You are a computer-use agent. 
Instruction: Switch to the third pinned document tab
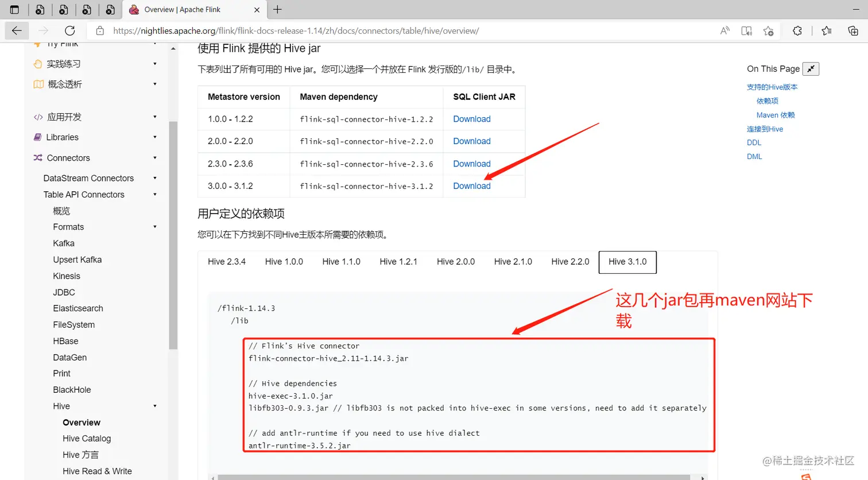[87, 9]
